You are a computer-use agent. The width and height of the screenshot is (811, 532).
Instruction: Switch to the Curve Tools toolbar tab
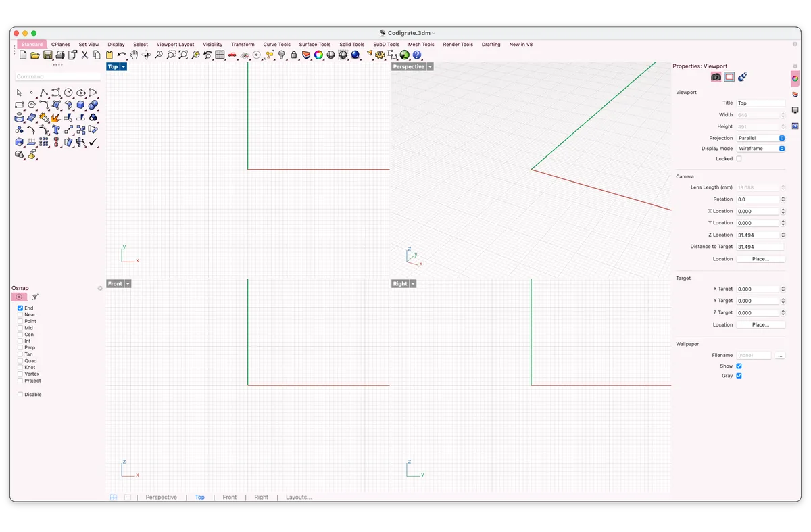[277, 45]
